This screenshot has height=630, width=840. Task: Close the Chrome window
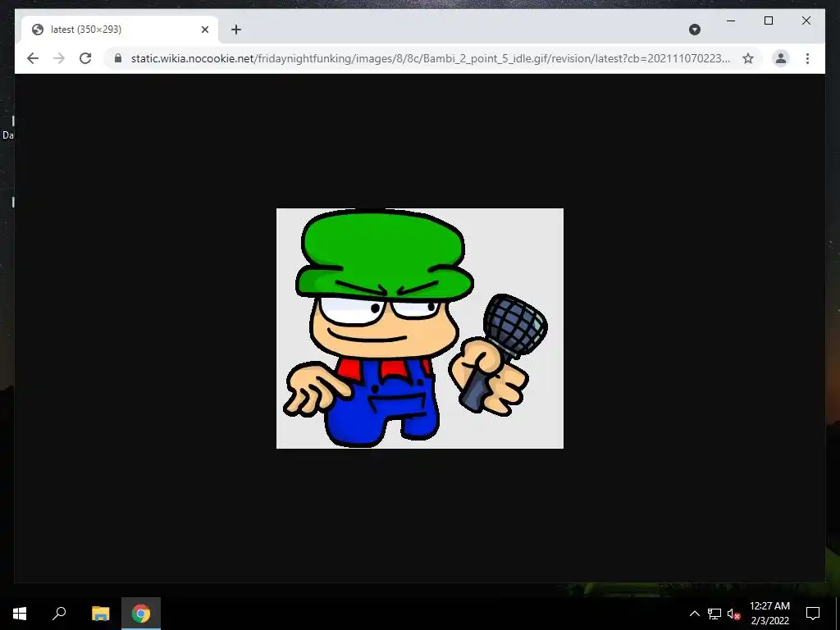coord(806,21)
